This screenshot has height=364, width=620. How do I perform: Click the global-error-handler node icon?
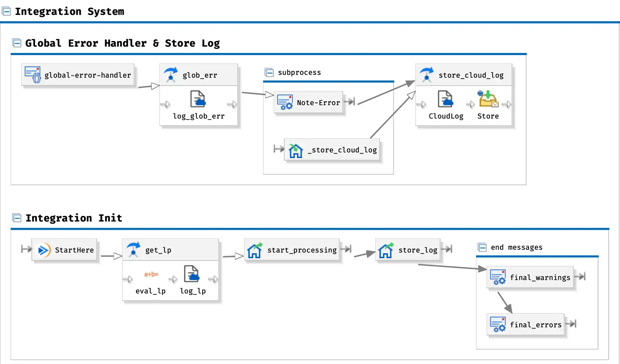pos(33,74)
